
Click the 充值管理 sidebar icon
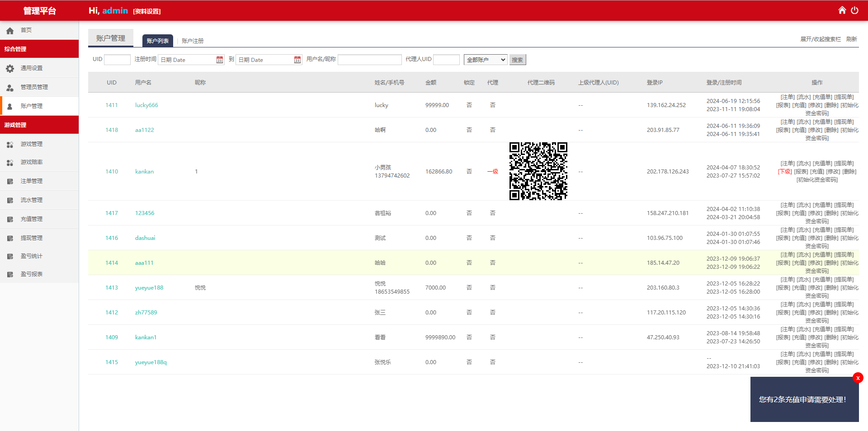pos(10,219)
